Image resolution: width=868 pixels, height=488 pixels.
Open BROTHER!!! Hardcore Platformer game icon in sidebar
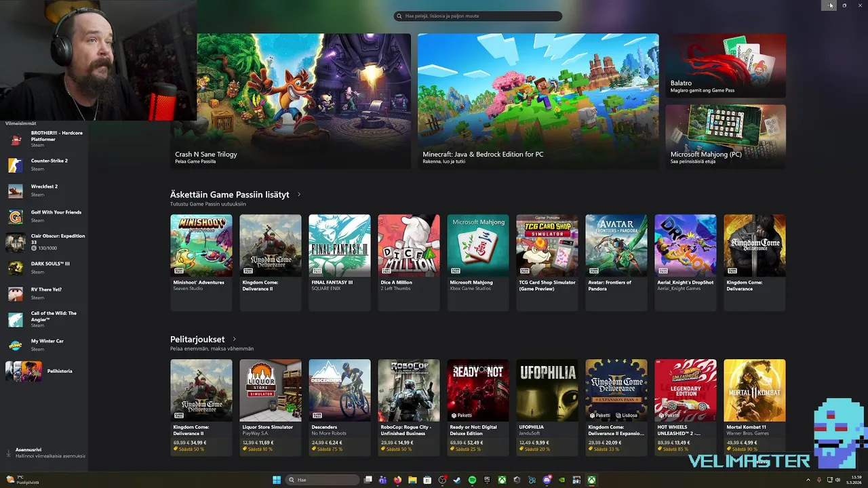pos(16,139)
